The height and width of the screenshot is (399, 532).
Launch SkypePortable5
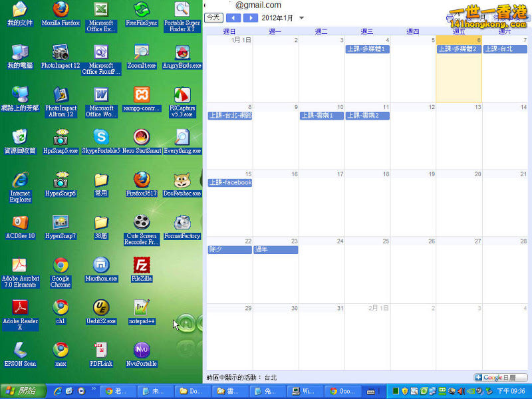[x=101, y=140]
